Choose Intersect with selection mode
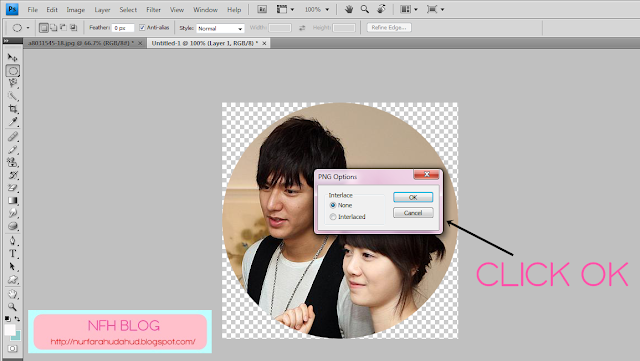This screenshot has width=640, height=361. 73,28
